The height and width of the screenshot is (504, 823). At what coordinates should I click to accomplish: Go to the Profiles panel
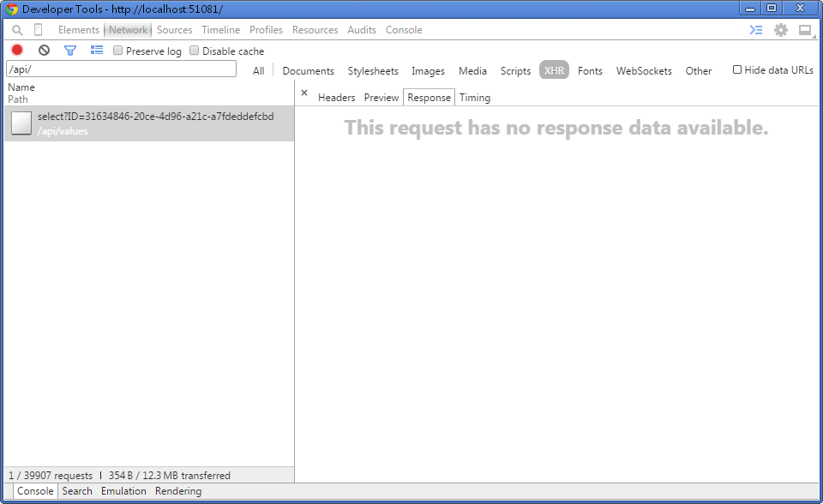point(266,30)
